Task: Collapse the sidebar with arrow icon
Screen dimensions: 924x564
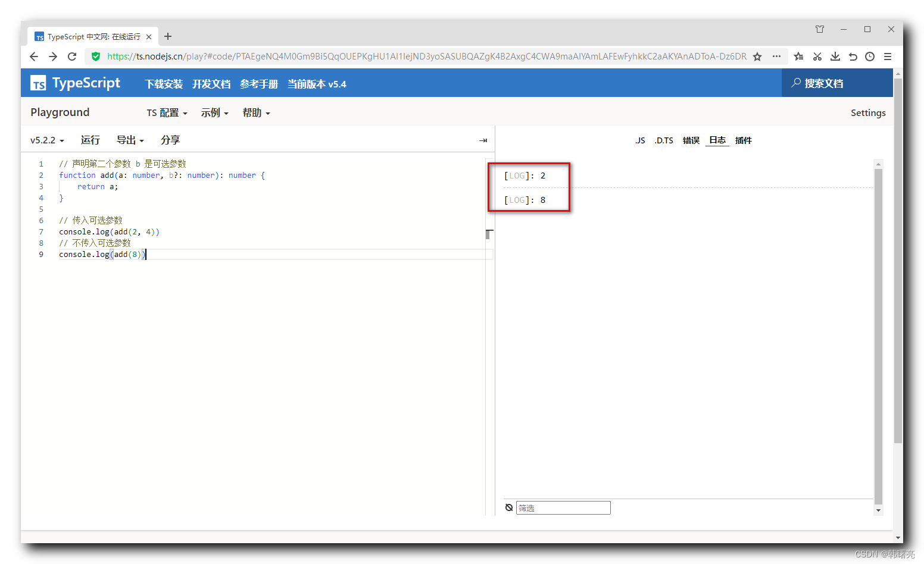Action: 483,140
